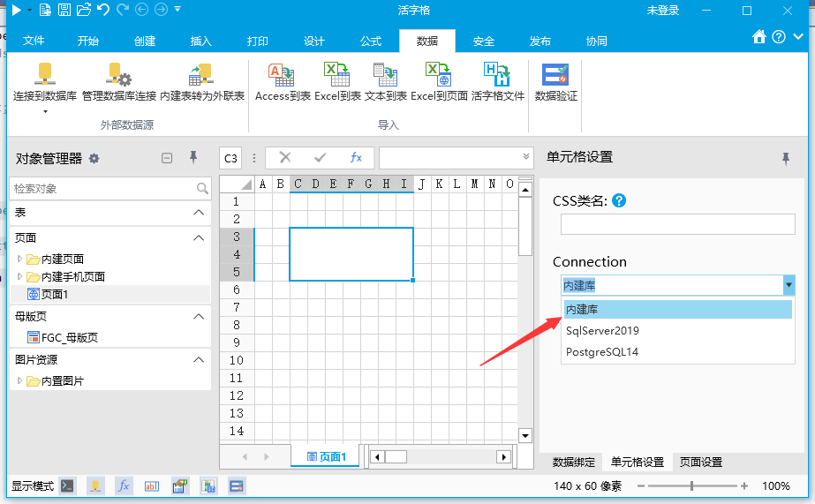815x504 pixels.
Task: Click the Redo icon
Action: tap(123, 10)
